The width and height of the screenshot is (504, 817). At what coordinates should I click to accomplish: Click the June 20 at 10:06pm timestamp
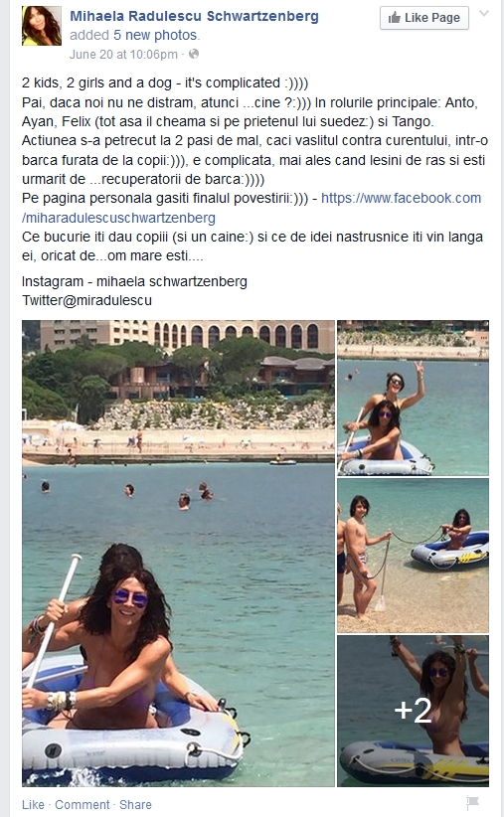click(123, 55)
